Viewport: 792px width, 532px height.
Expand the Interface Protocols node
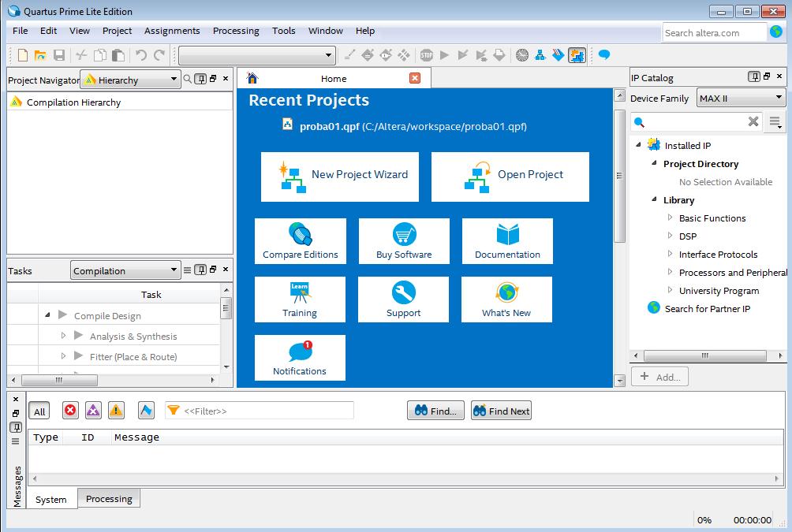tap(671, 254)
